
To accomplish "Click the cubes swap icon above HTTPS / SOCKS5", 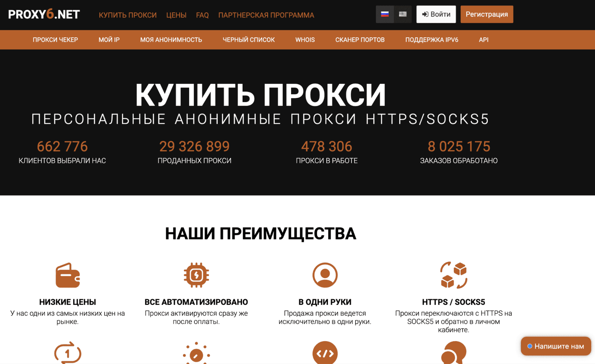I will (x=454, y=275).
